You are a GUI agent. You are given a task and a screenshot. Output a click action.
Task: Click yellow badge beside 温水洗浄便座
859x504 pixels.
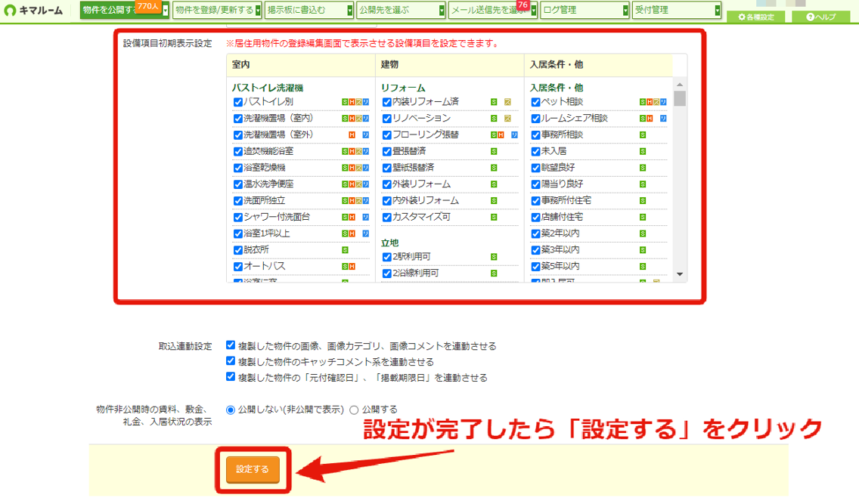point(359,184)
